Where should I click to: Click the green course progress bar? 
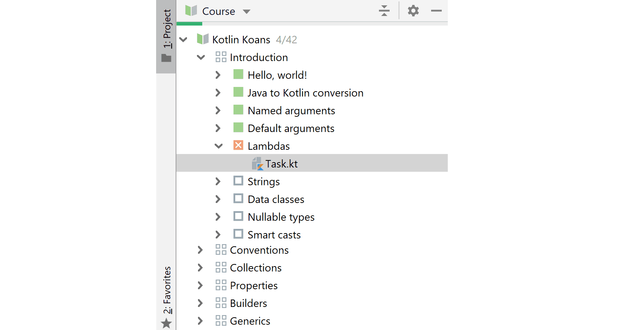point(189,24)
